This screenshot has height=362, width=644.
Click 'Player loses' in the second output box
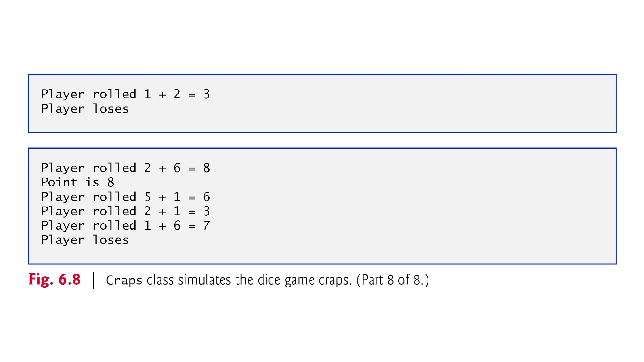[x=85, y=240]
